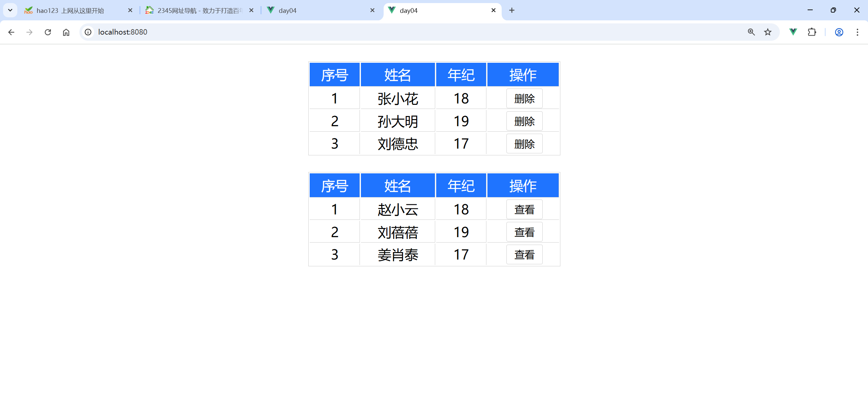Click 查看 for 赵小云

coord(524,210)
